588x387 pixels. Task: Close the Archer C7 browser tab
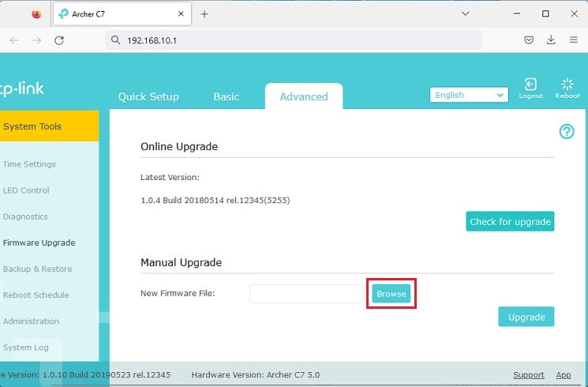[181, 14]
